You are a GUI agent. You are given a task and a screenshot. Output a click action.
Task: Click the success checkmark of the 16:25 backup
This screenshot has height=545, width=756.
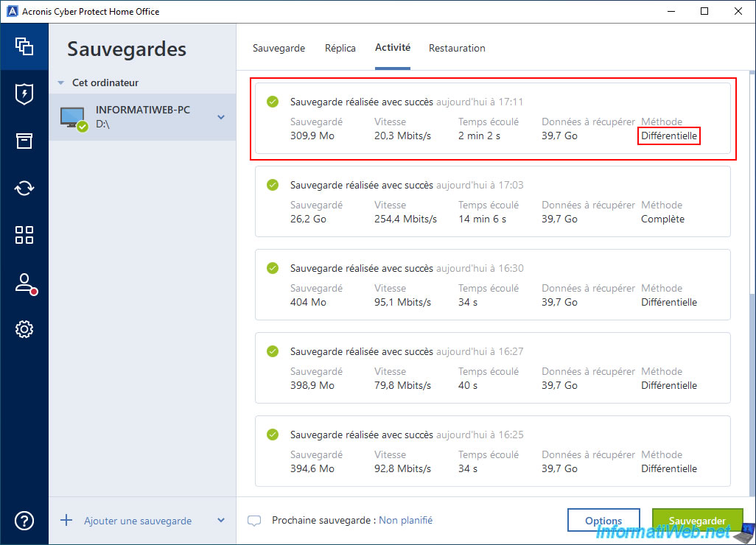(273, 435)
